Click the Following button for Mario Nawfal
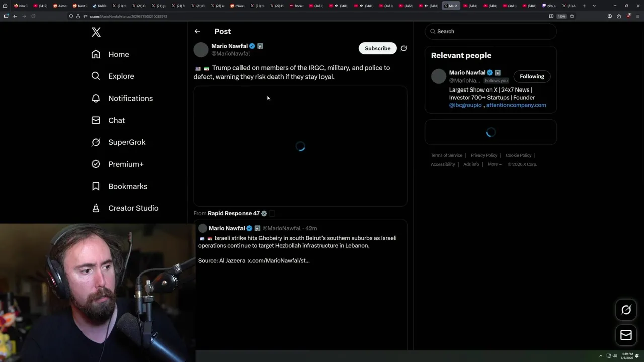644x362 pixels. (532, 76)
